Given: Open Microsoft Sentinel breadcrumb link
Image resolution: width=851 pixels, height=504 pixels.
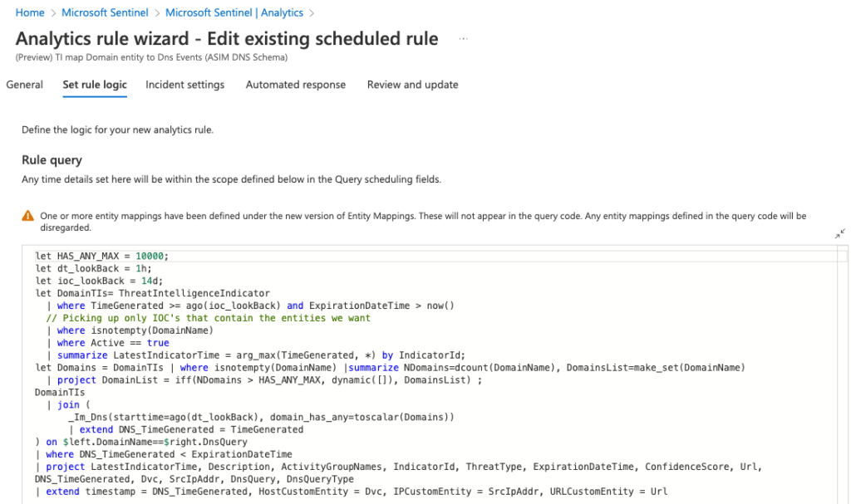Looking at the screenshot, I should coord(105,12).
